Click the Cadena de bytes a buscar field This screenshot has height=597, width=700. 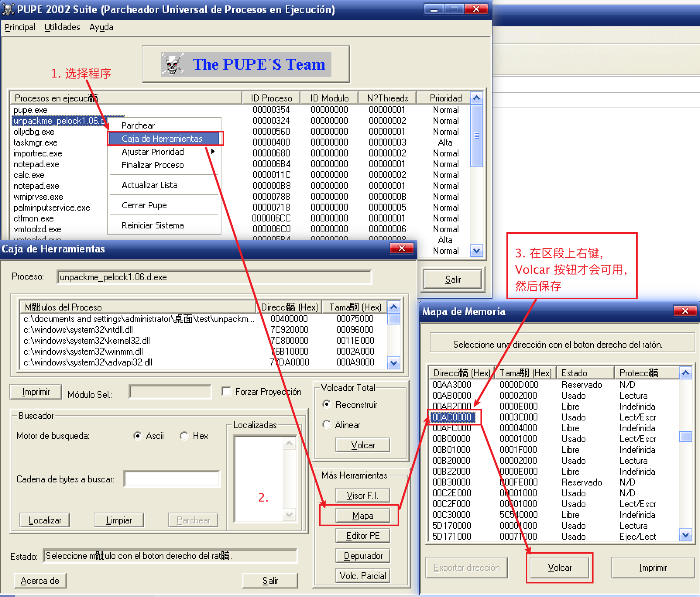(x=172, y=479)
